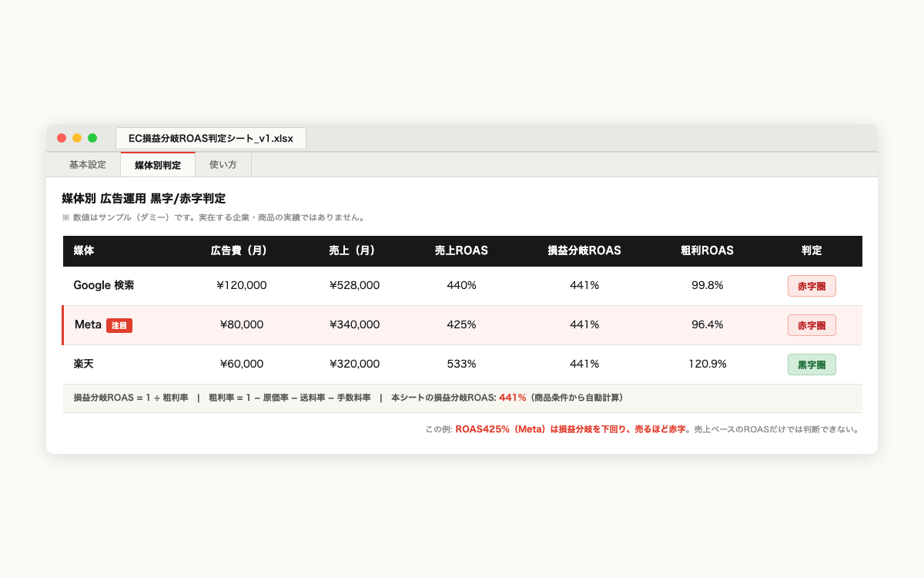Click the 96.4% 粗利ROAS cell
The image size is (924, 578).
pos(708,324)
